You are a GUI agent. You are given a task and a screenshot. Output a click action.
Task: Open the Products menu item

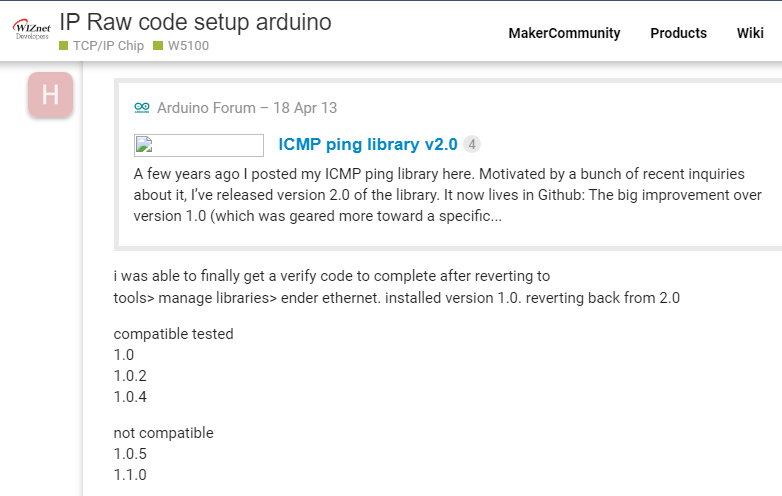coord(678,33)
